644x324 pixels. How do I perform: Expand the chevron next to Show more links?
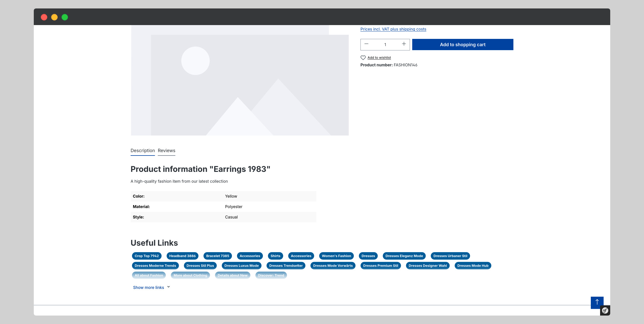(169, 287)
